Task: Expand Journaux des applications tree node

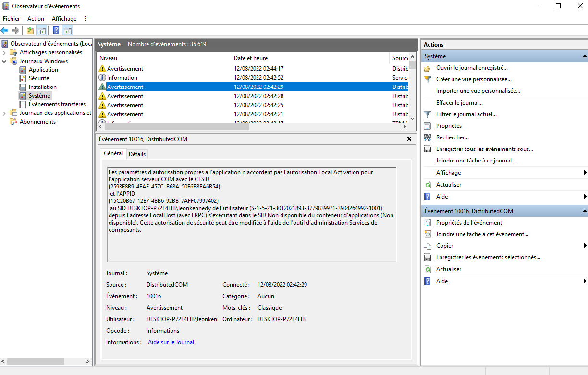Action: point(4,113)
